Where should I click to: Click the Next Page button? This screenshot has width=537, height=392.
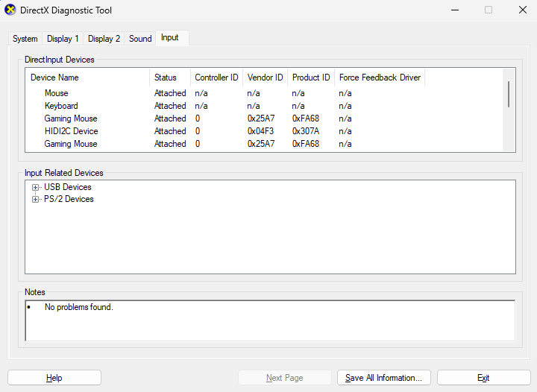285,378
